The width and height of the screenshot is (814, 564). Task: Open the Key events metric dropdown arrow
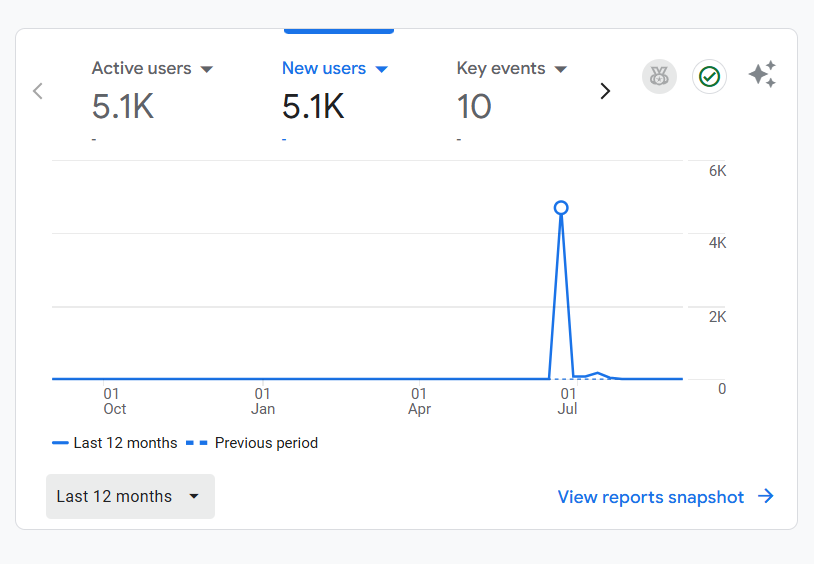coord(561,69)
